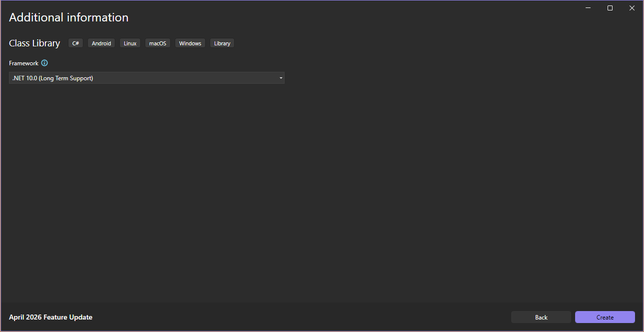Click the April 2026 Feature Update text
This screenshot has width=644, height=332.
click(51, 317)
